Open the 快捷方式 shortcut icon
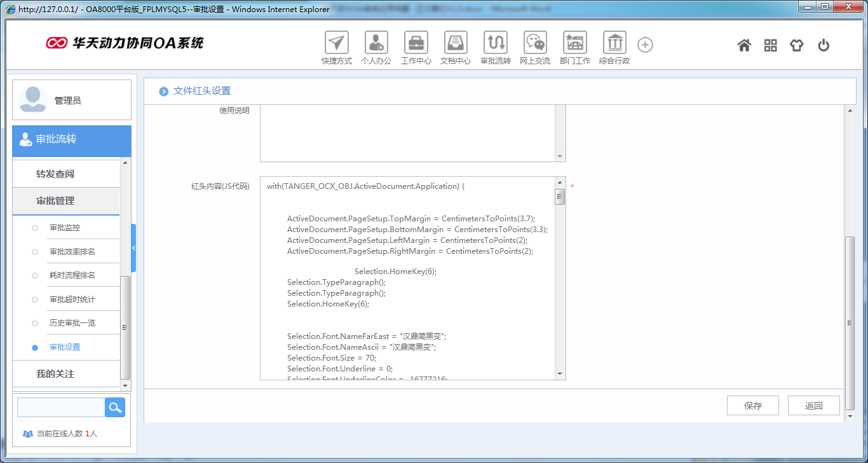This screenshot has height=463, width=868. click(x=336, y=43)
